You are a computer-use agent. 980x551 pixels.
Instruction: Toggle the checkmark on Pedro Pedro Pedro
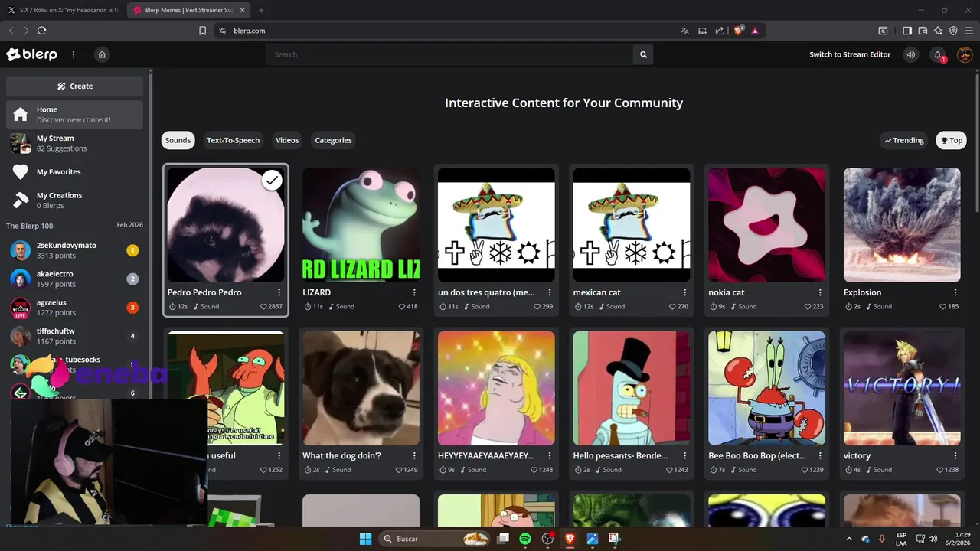[x=272, y=180]
